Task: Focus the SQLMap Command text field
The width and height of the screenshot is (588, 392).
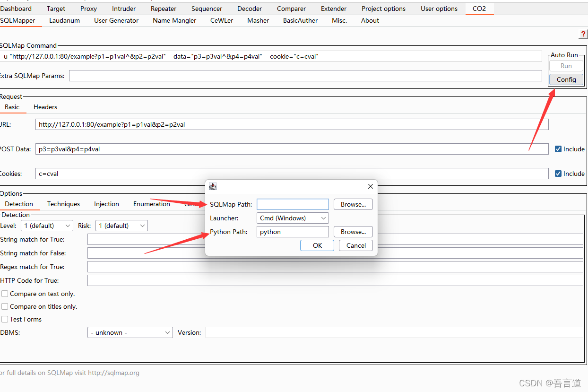Action: (x=271, y=56)
